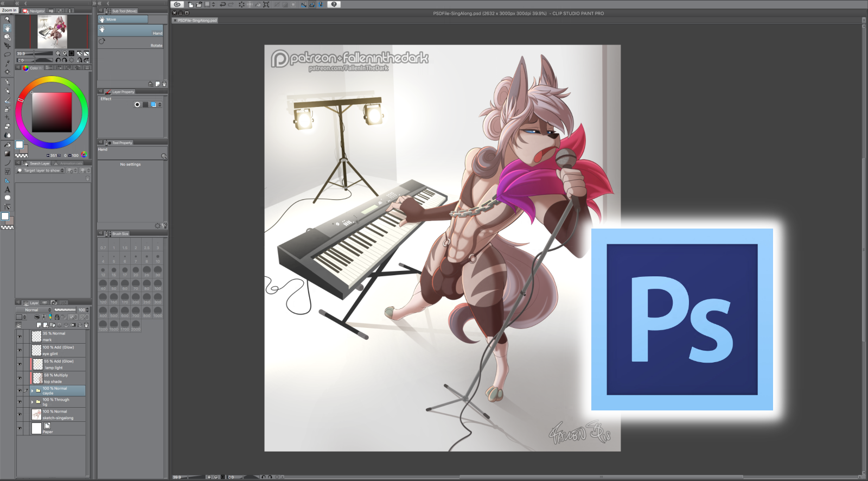Choose the Hand sub tool
868x481 pixels.
click(x=130, y=31)
